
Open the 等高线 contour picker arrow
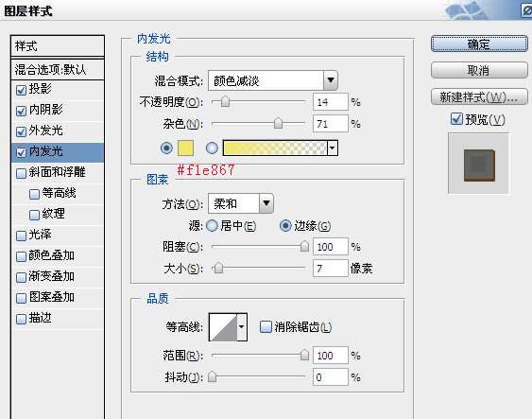coord(242,327)
